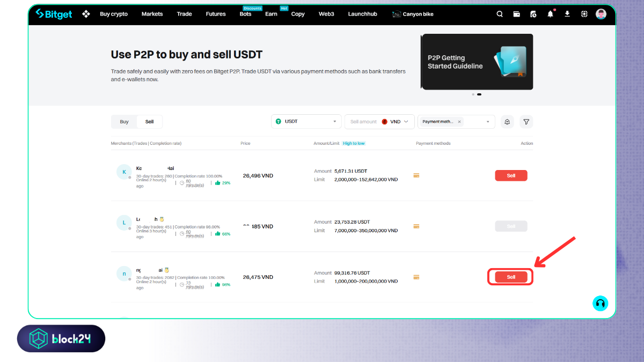Click bank card icon in 26,496 VND row

(416, 175)
